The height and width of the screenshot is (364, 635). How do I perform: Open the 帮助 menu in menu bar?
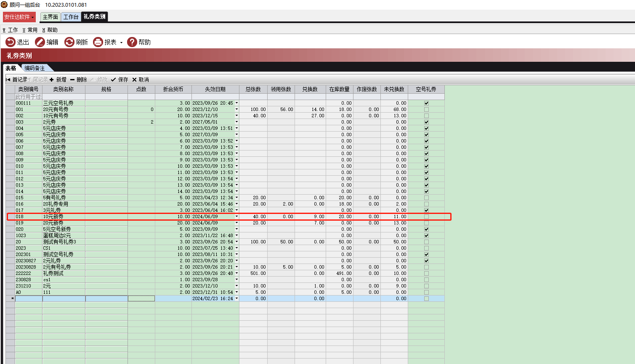(50, 30)
